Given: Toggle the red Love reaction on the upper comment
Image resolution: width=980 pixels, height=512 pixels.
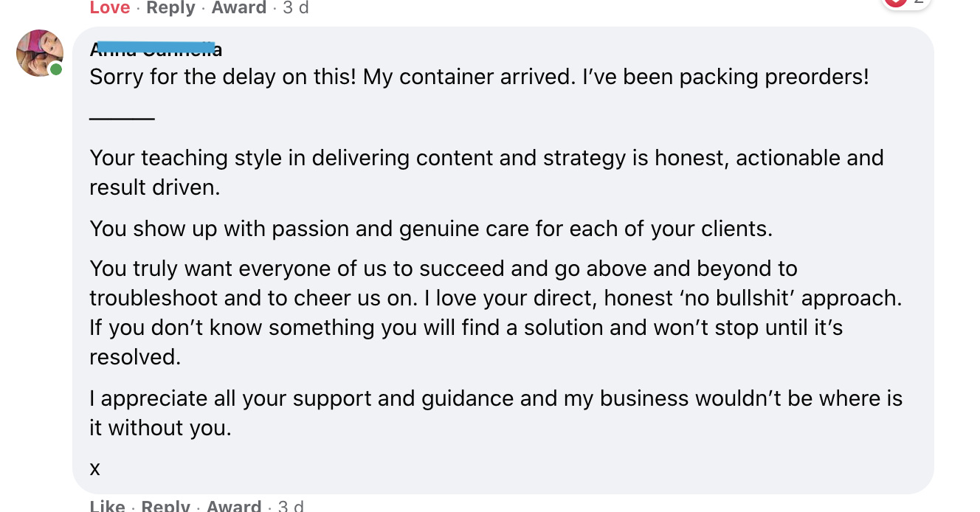Looking at the screenshot, I should pyautogui.click(x=109, y=7).
